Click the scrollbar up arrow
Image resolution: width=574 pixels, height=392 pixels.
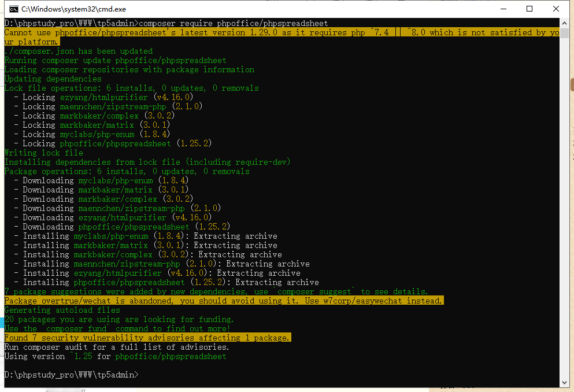pos(564,23)
